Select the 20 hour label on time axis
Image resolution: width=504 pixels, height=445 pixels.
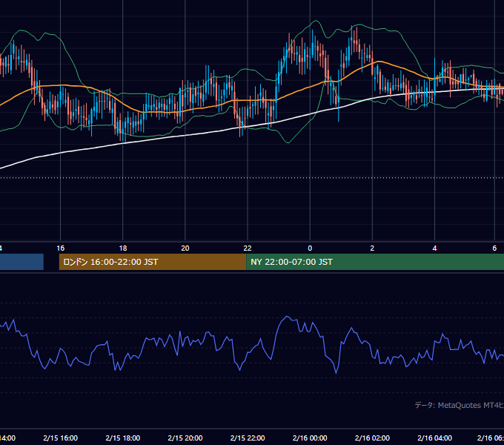[x=185, y=248]
